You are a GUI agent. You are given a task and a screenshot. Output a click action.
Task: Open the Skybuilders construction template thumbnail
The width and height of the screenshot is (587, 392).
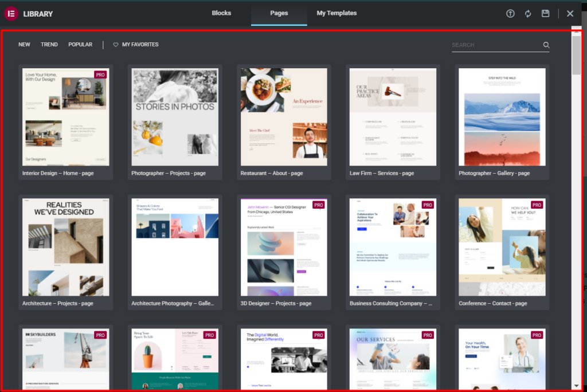coord(66,359)
